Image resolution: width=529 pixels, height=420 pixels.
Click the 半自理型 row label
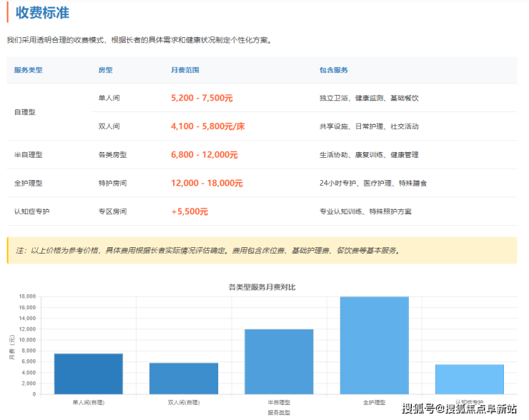pyautogui.click(x=28, y=154)
